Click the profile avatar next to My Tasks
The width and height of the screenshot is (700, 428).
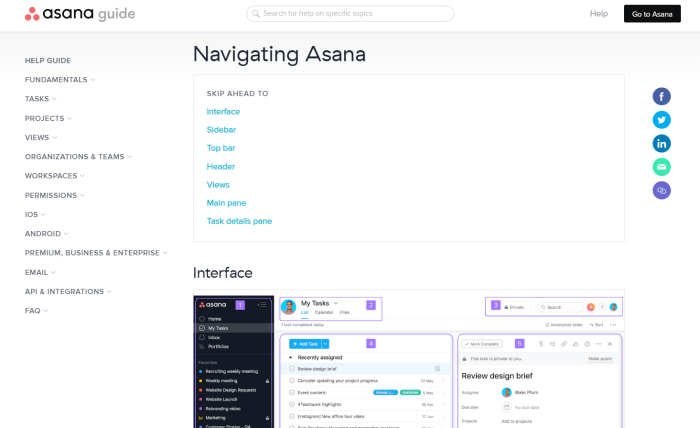pos(288,307)
